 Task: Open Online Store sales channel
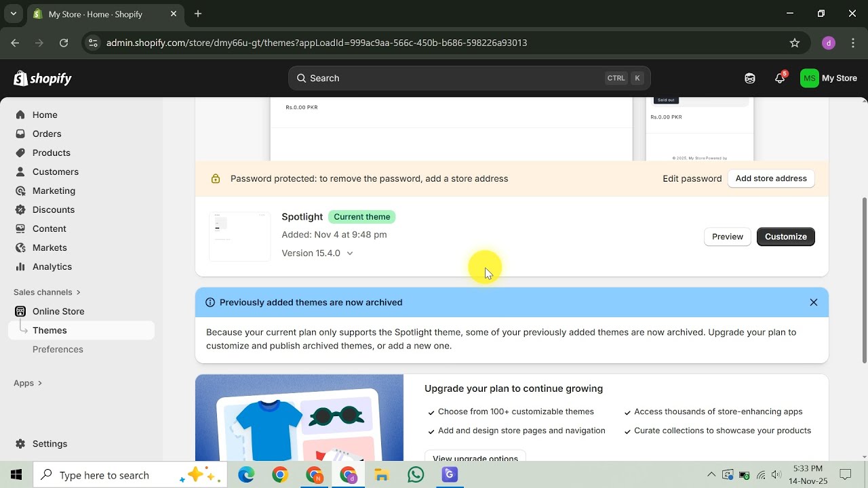click(x=58, y=311)
